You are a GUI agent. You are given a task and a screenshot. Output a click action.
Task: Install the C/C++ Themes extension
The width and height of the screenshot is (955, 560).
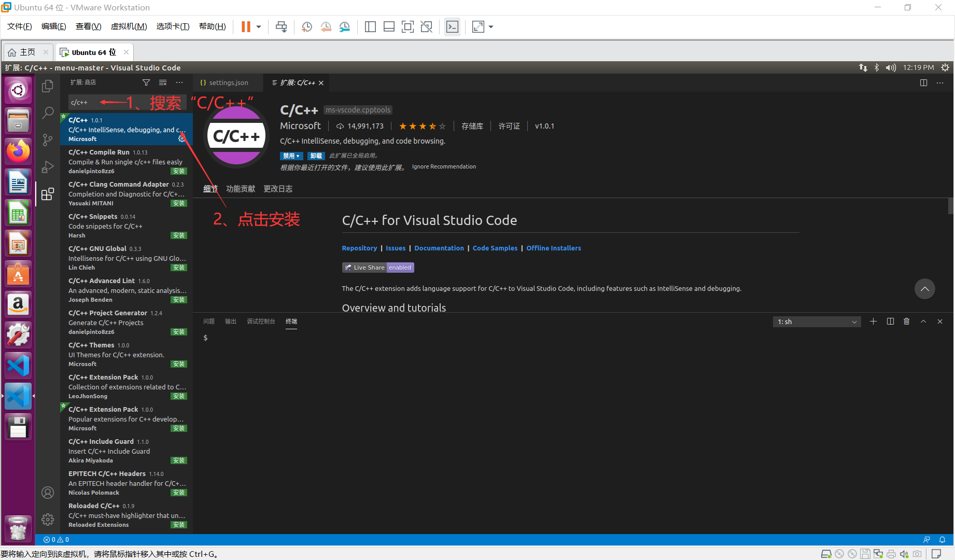click(179, 364)
